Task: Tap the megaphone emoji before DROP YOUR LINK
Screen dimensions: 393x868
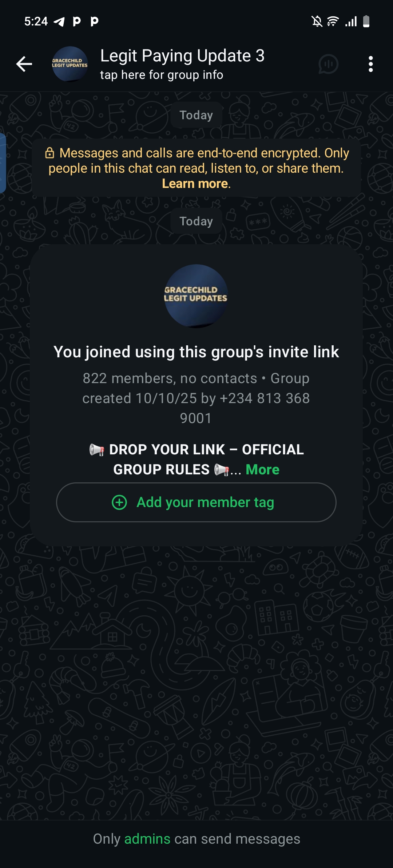Action: click(x=97, y=450)
